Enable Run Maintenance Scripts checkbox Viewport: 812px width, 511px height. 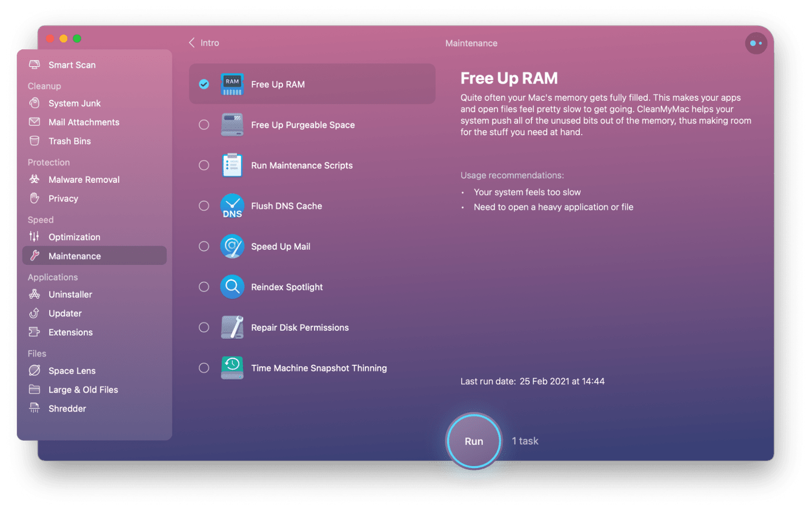tap(204, 165)
